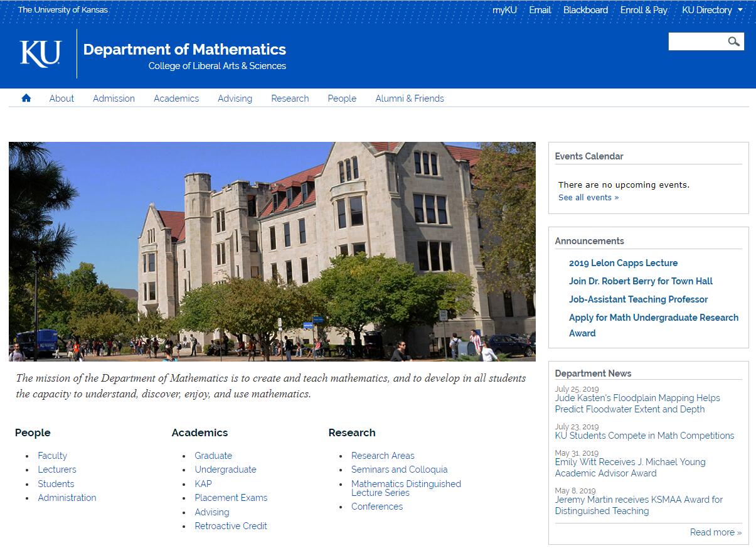756x553 pixels.
Task: Select the home icon in navigation bar
Action: pos(26,98)
